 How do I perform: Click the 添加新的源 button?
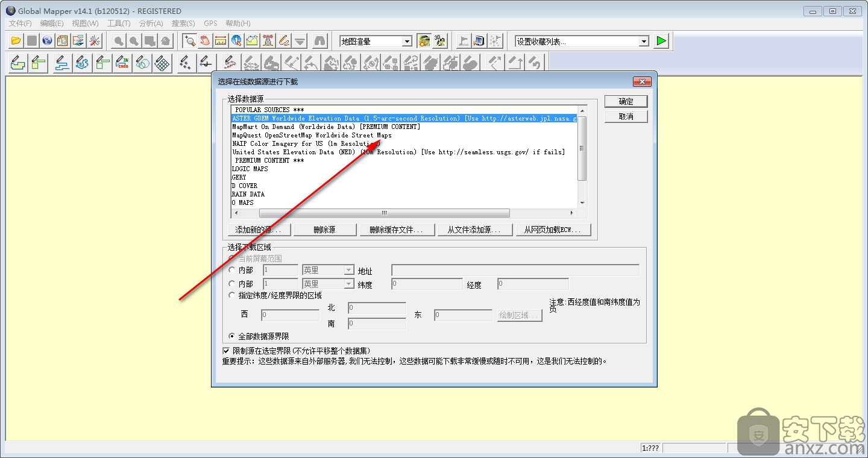point(259,230)
